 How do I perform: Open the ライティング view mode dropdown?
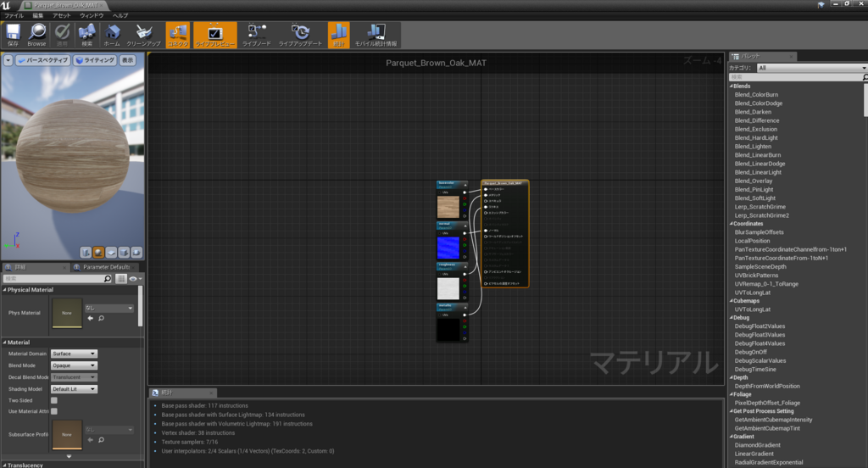[x=95, y=60]
